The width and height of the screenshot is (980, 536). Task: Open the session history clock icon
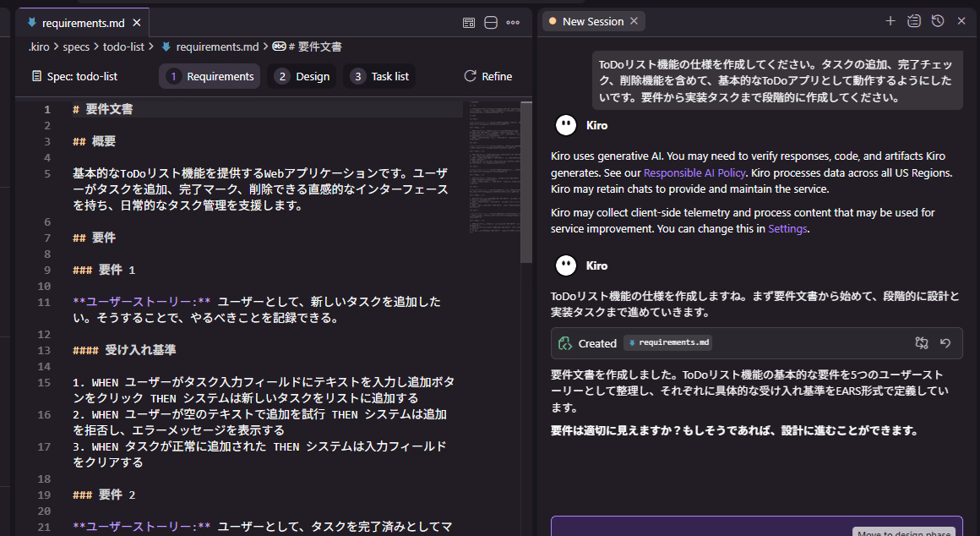937,19
